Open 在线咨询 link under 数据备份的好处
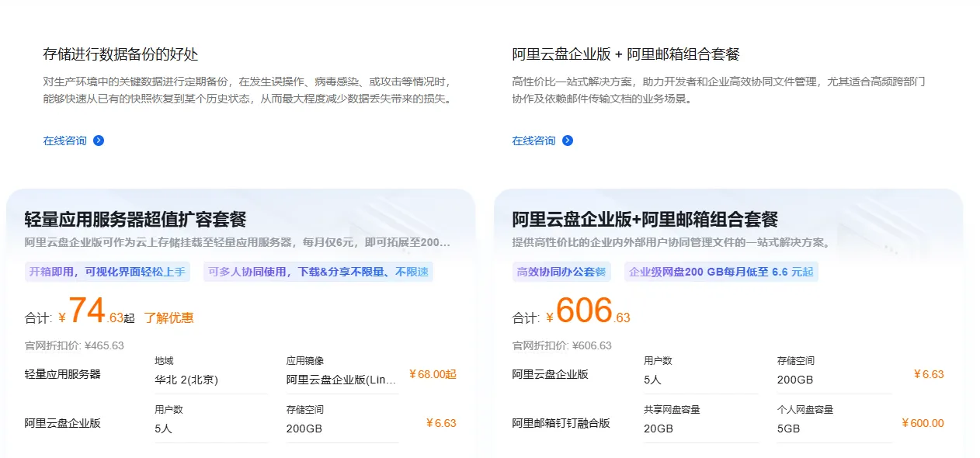The image size is (980, 458). (65, 141)
